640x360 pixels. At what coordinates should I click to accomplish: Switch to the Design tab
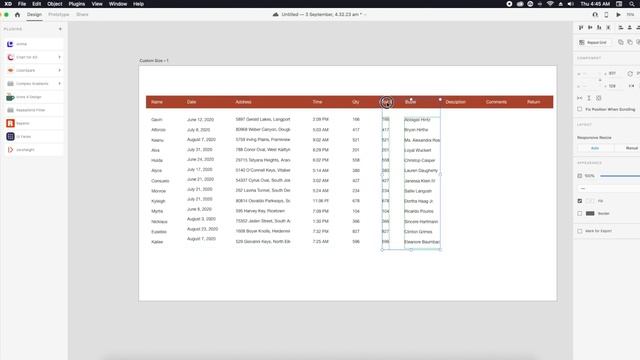[x=34, y=15]
